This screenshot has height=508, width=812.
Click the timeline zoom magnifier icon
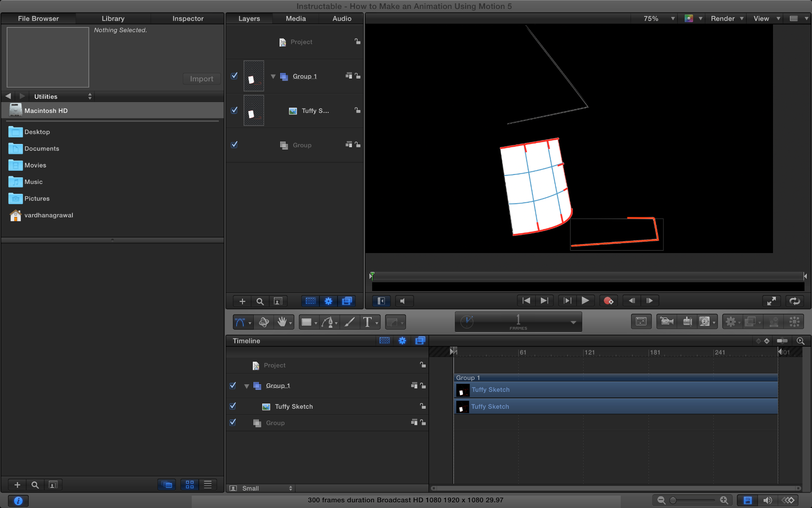[x=801, y=341]
